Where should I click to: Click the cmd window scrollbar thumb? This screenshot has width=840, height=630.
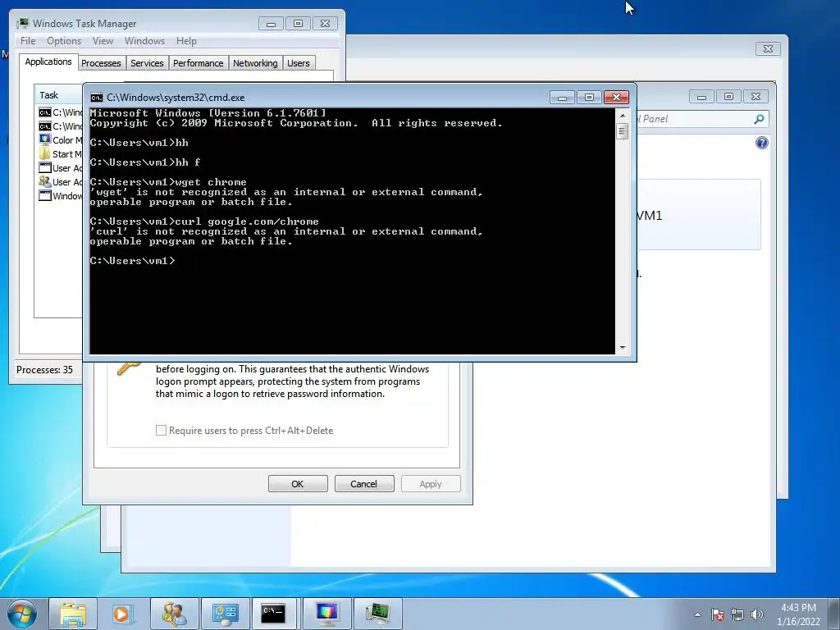click(623, 131)
